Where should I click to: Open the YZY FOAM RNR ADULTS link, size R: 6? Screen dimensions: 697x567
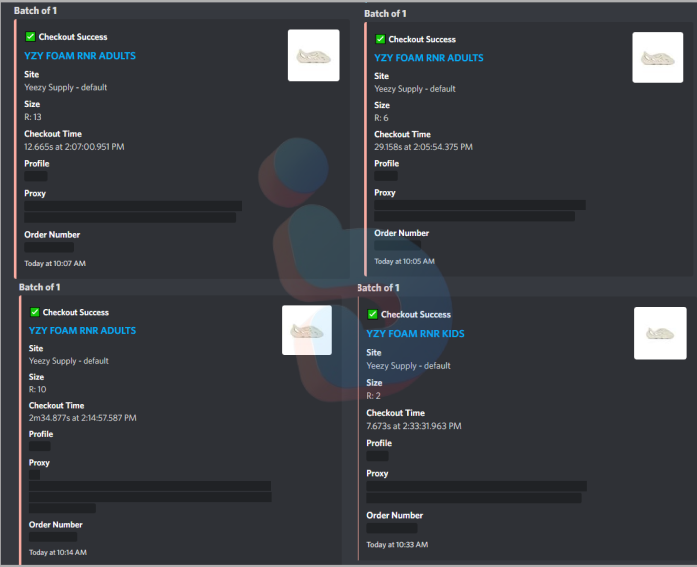(x=429, y=58)
